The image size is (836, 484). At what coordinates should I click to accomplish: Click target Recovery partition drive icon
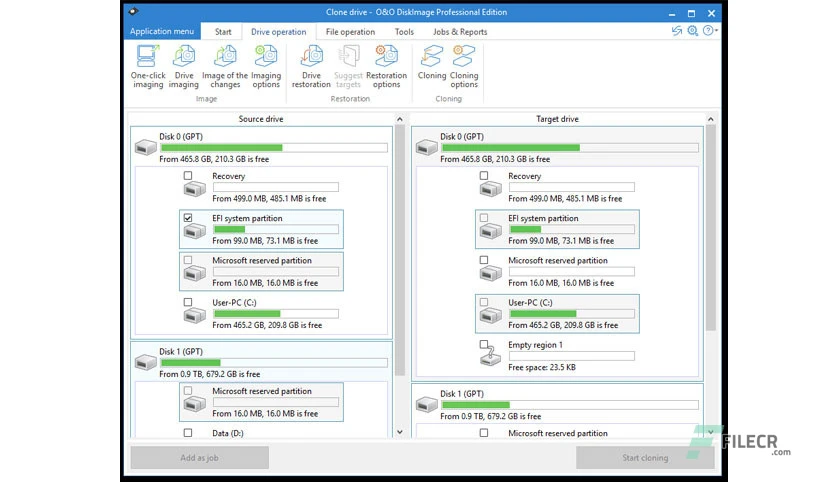pos(491,189)
